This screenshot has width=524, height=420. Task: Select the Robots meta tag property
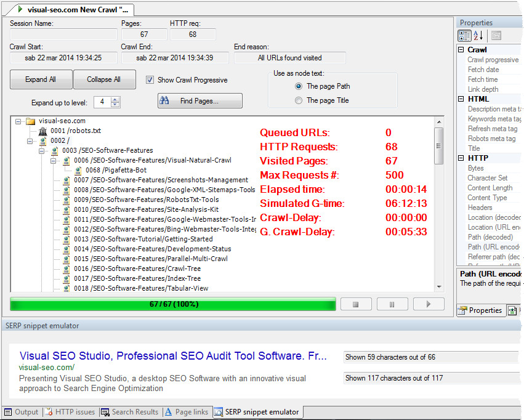[493, 139]
